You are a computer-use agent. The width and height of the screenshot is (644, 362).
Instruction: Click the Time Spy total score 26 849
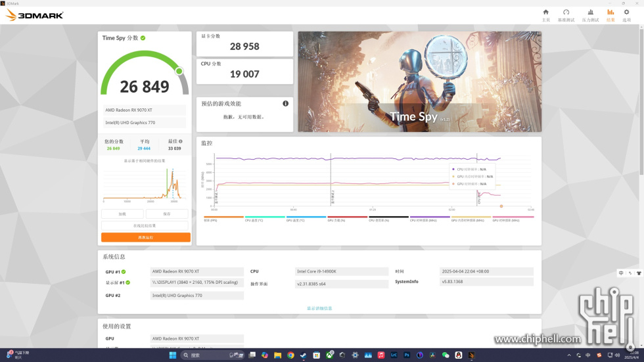pos(145,87)
